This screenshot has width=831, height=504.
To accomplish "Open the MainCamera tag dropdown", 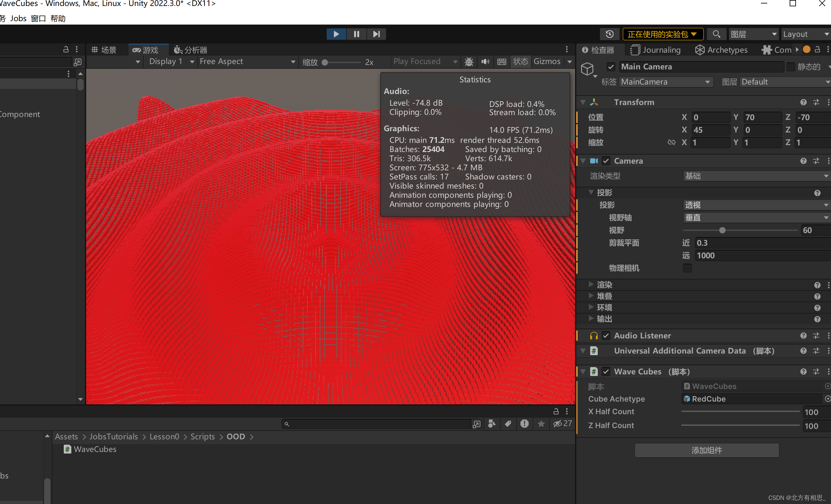I will [x=665, y=82].
